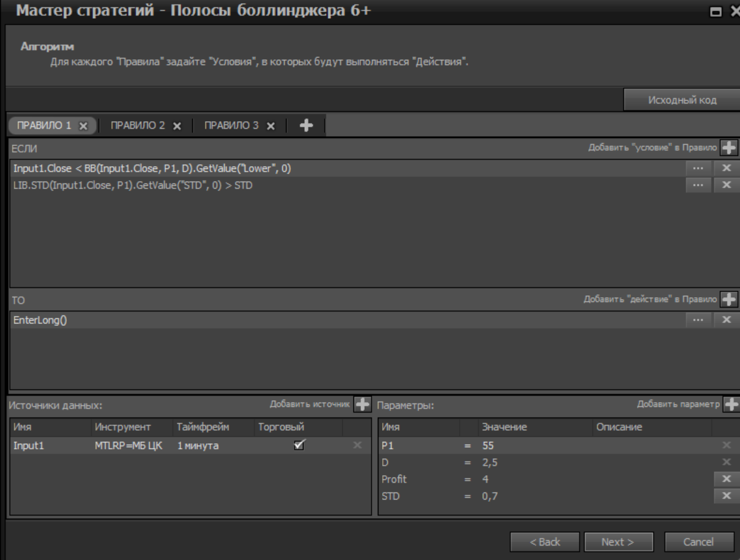Open ellipsis editor for the EnterLong() action

(698, 320)
